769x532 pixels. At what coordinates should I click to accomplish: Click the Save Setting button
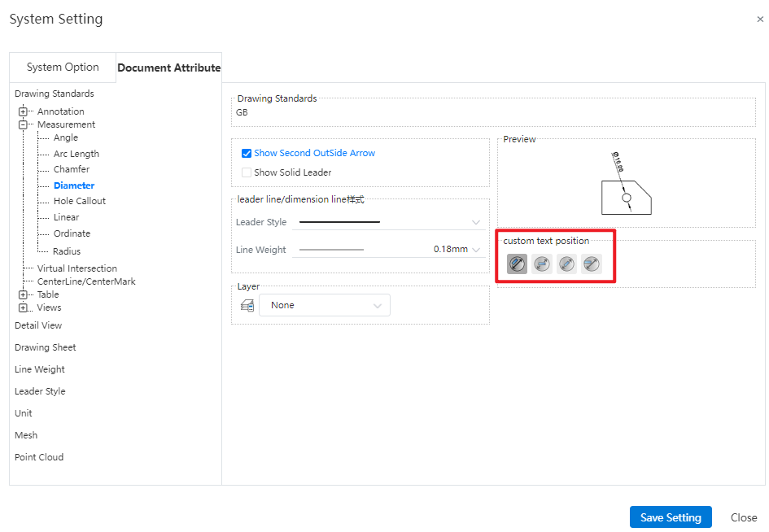(671, 517)
